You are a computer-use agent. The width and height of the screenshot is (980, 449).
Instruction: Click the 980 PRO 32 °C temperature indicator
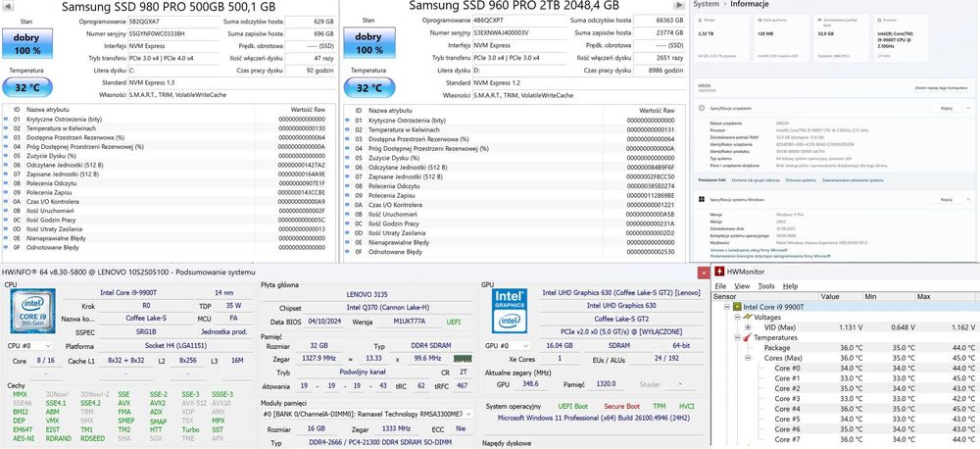26,87
